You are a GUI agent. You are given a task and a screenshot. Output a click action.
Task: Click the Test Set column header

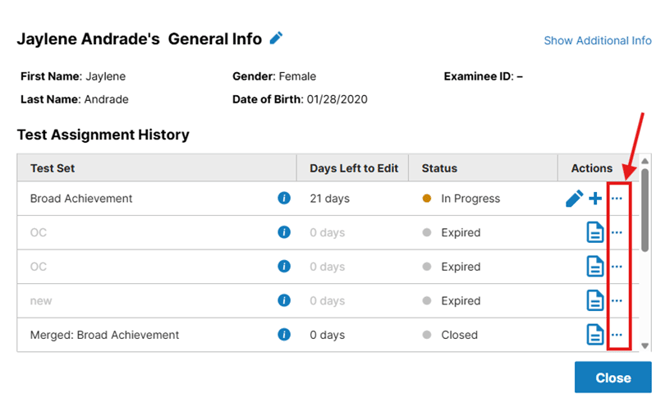(49, 168)
